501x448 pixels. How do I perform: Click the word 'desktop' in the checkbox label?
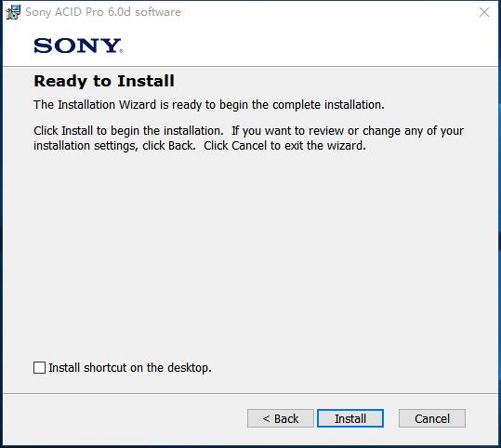coord(188,368)
